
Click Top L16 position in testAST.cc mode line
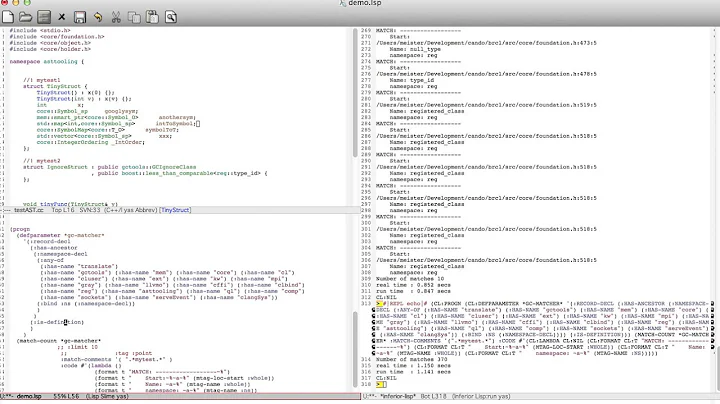(63, 210)
